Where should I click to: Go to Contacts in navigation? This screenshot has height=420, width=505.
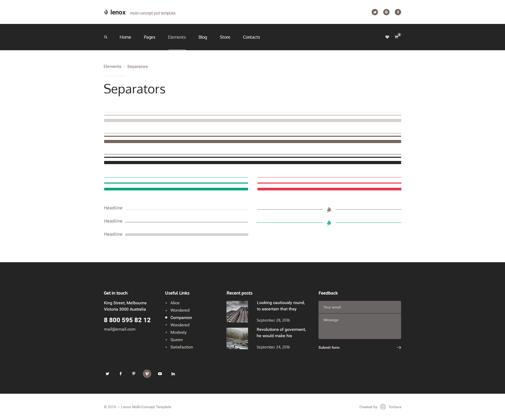pyautogui.click(x=251, y=37)
